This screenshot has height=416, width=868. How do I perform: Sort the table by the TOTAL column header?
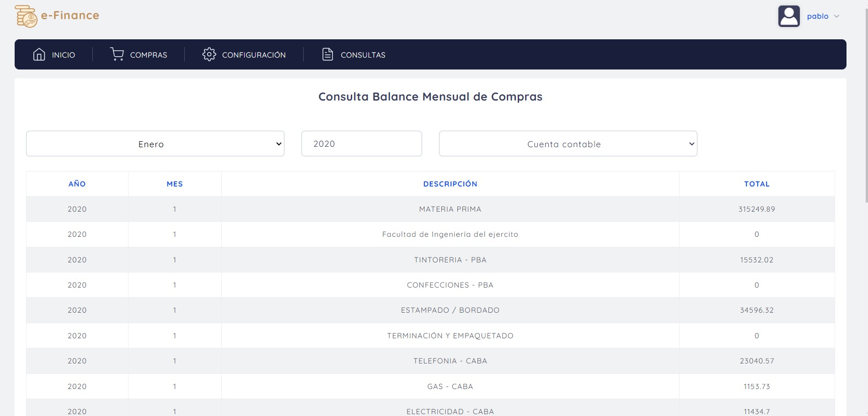[757, 184]
